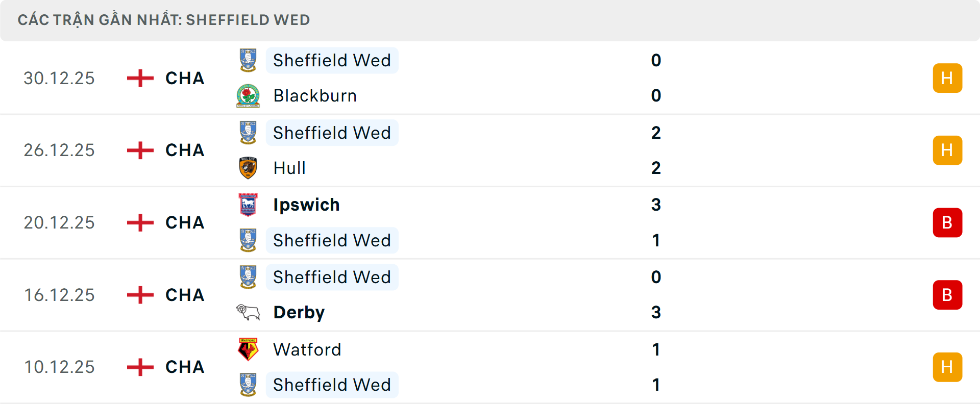Toggle the B badge on Ipswich match row
Image resolution: width=980 pixels, height=404 pixels.
pos(947,222)
